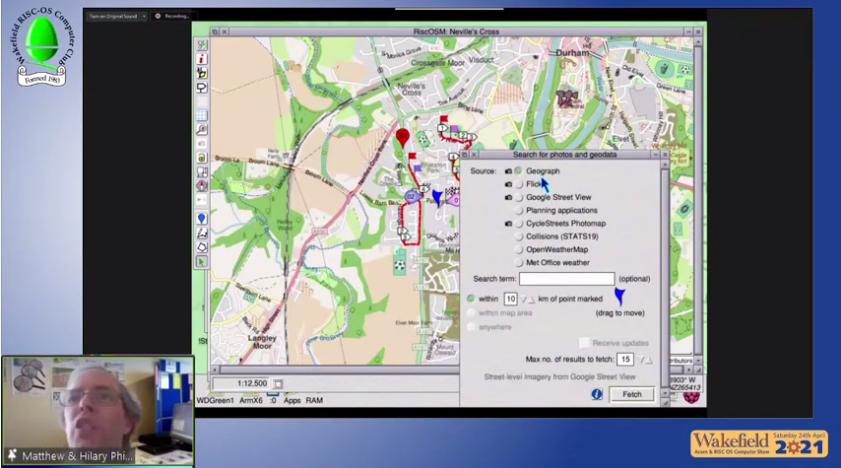841x468 pixels.
Task: Click the raspberry icon on the iconbar
Action: tap(691, 398)
